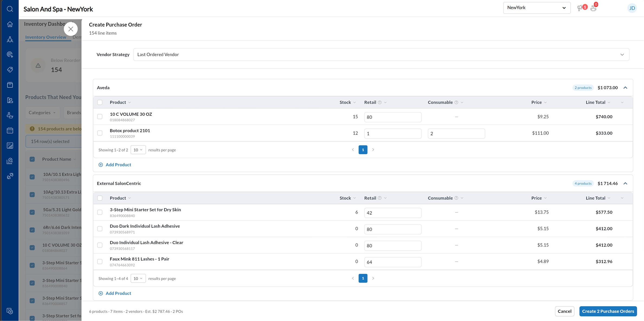Viewport: 644px width, 321px height.
Task: Click Retail info icon in Aveda table
Action: [x=380, y=102]
